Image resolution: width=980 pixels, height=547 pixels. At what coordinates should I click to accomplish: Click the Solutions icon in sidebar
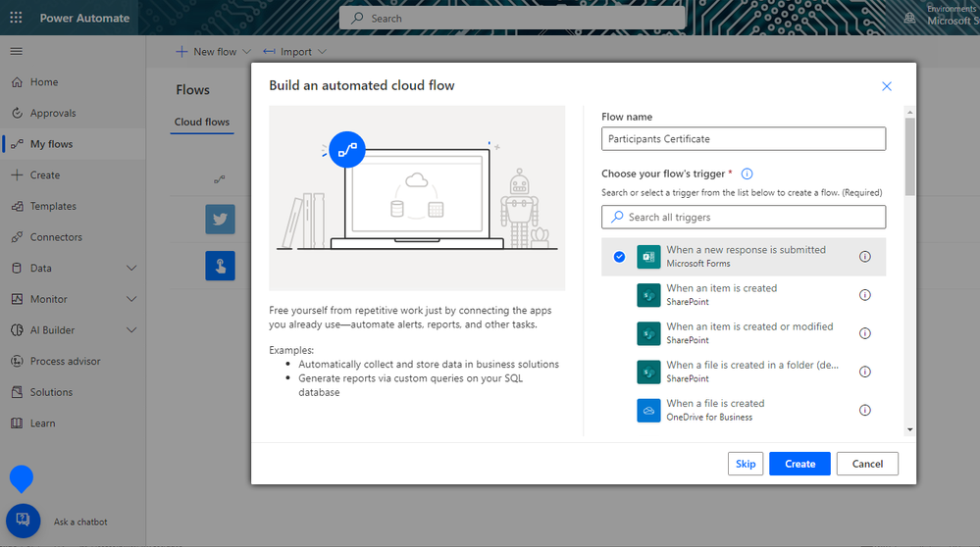point(17,392)
